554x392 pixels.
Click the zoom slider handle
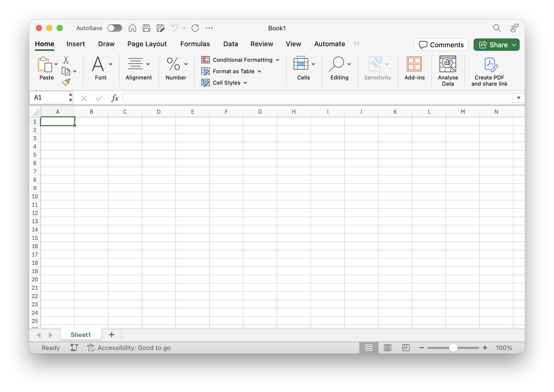(453, 348)
